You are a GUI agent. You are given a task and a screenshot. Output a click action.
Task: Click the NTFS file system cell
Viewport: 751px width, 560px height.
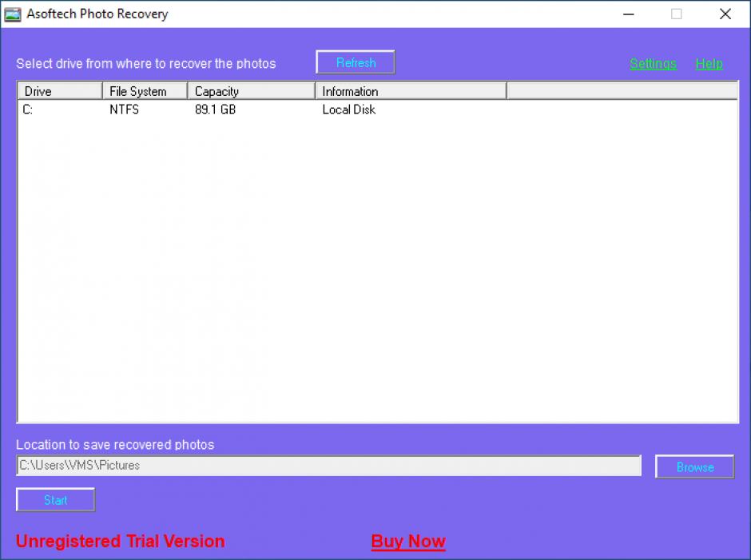click(x=124, y=109)
